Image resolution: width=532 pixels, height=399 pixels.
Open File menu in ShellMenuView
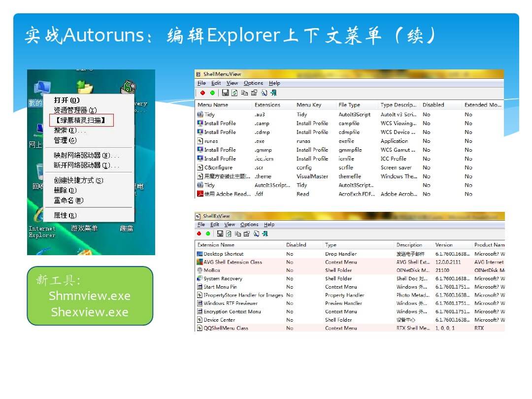coord(201,83)
